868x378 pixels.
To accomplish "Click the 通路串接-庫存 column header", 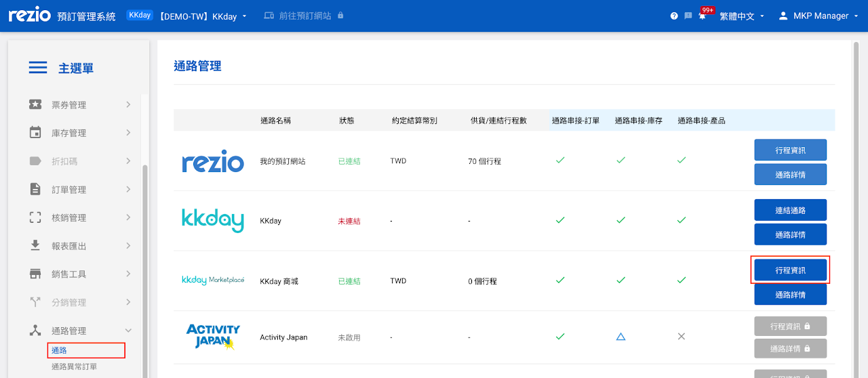I will 638,121.
